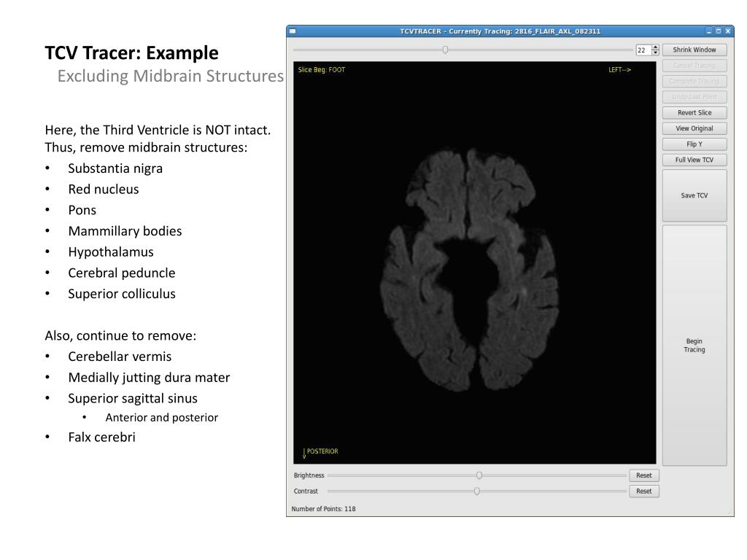This screenshot has height=560, width=747.
Task: Click the disabled Complete Tracing button
Action: pos(694,81)
